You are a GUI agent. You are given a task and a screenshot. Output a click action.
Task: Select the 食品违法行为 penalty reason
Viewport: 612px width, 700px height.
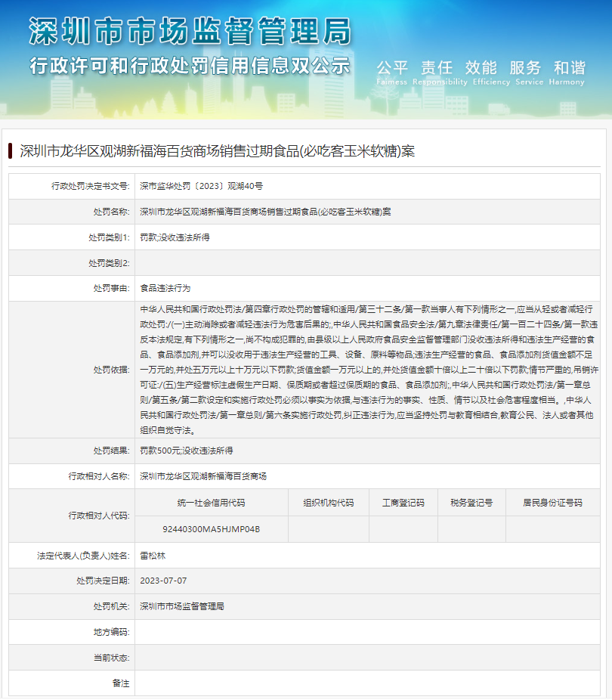click(165, 289)
